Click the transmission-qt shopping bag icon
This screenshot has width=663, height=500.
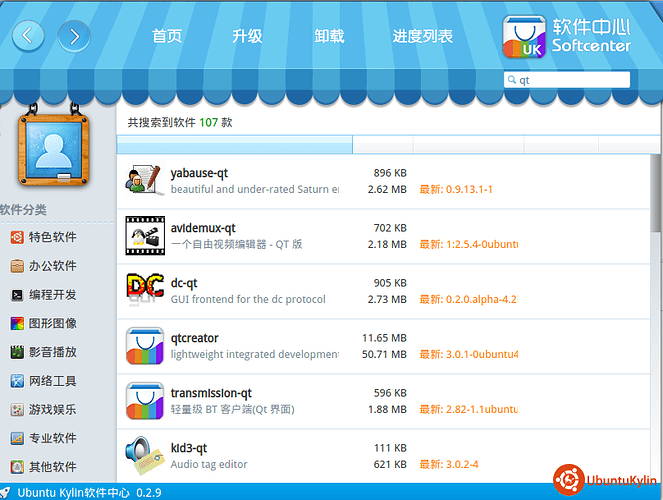tap(145, 401)
